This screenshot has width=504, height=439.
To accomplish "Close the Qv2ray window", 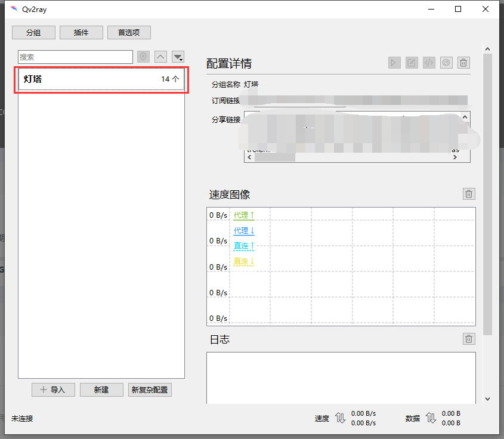I will [x=486, y=10].
